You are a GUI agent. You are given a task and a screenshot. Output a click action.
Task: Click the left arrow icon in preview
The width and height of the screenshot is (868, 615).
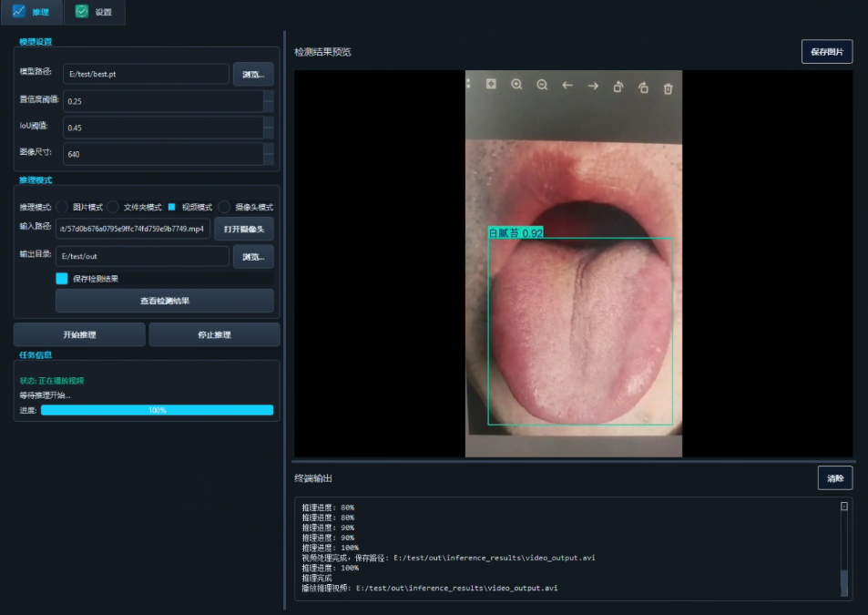567,86
